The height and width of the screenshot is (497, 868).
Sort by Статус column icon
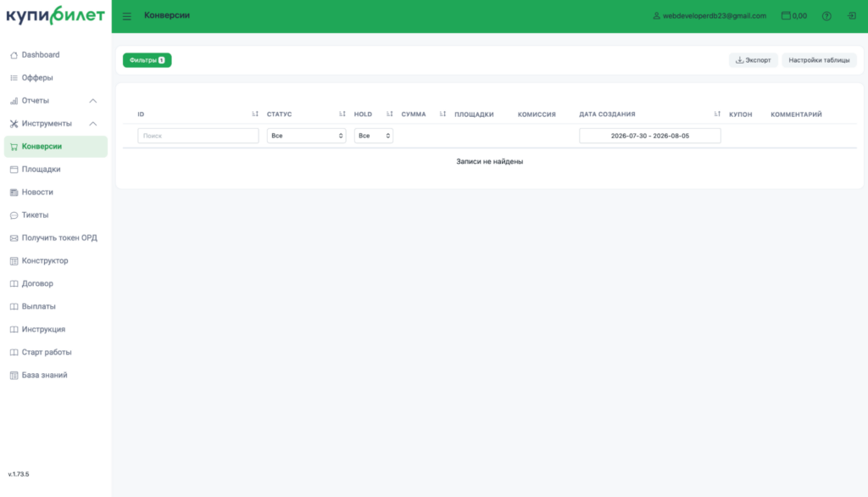coord(342,114)
